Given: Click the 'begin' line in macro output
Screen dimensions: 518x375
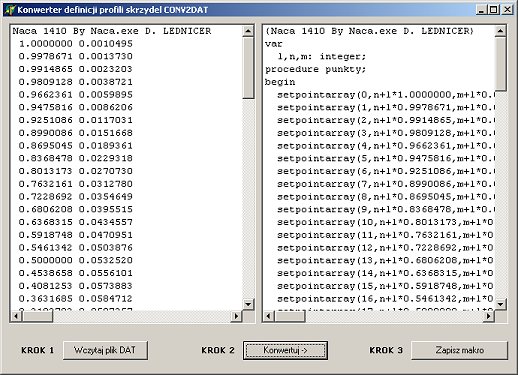Looking at the screenshot, I should click(x=280, y=82).
